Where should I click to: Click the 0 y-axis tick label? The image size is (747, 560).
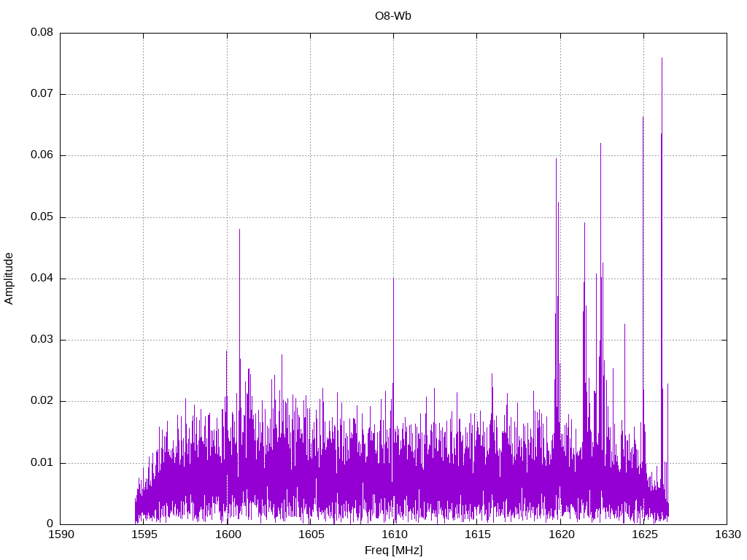(50, 524)
